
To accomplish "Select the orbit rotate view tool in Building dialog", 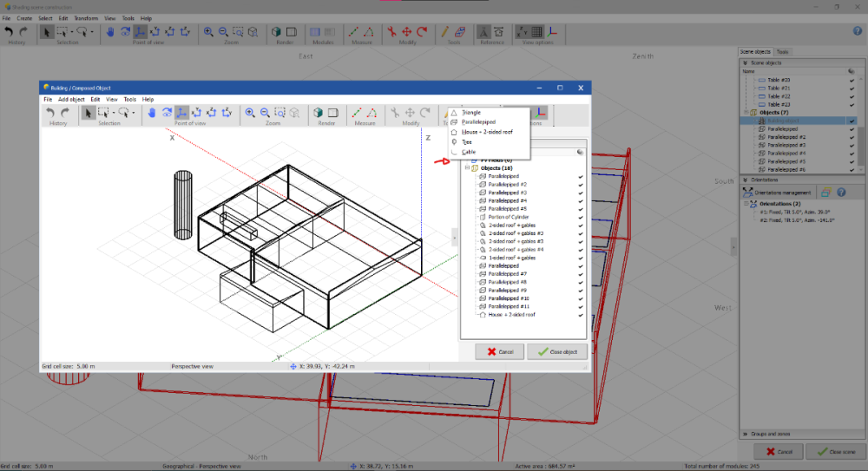I will tap(167, 113).
